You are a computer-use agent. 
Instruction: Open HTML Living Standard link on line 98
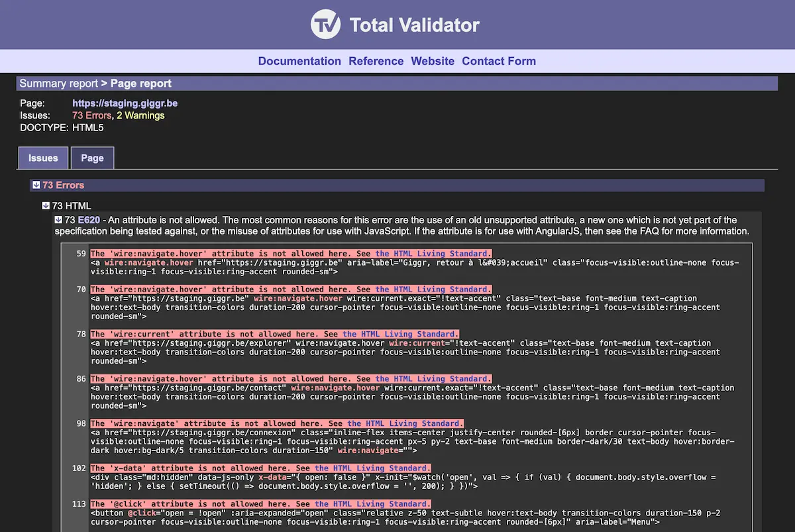tap(405, 423)
